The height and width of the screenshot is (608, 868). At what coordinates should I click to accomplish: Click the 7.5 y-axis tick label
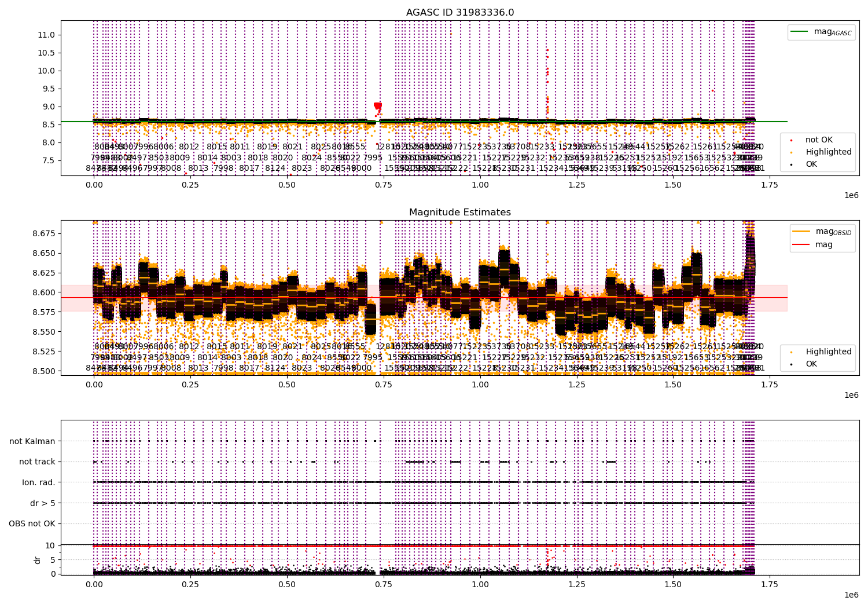[x=49, y=160]
